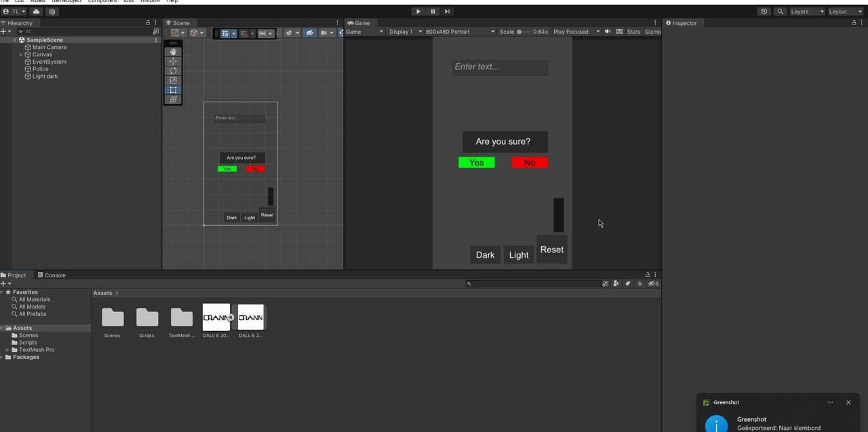
Task: Select the Police object in Hierarchy
Action: click(41, 69)
